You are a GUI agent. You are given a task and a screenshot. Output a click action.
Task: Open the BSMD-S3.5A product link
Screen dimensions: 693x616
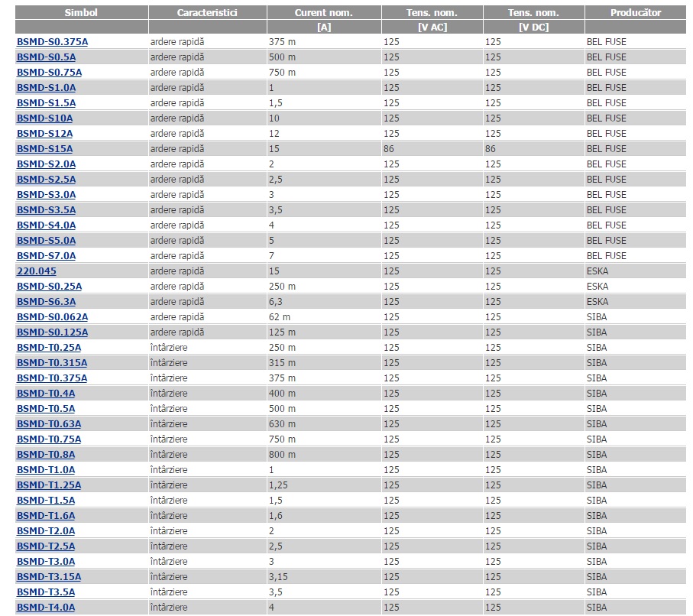pyautogui.click(x=46, y=209)
